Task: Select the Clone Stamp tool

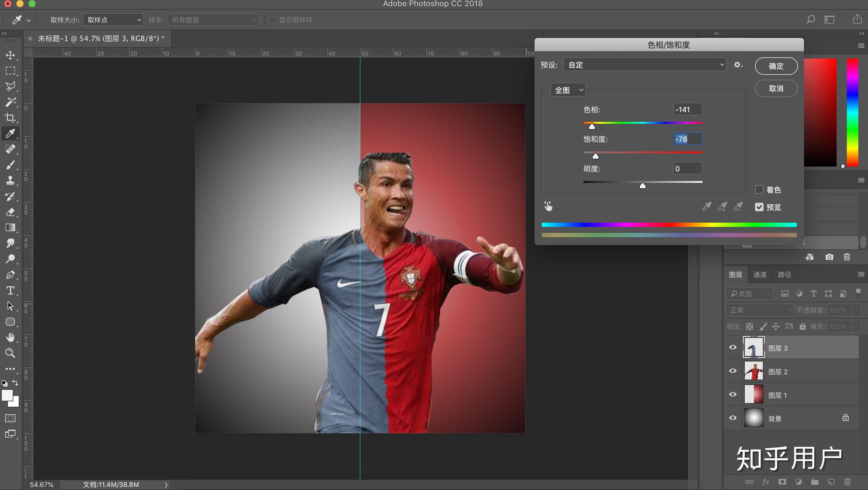Action: click(x=11, y=181)
